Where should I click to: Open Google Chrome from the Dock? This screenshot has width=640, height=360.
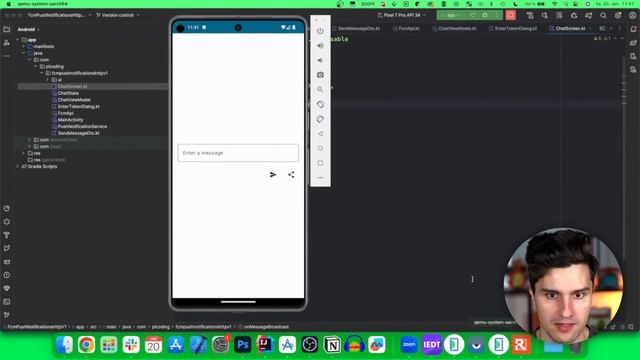point(87,345)
